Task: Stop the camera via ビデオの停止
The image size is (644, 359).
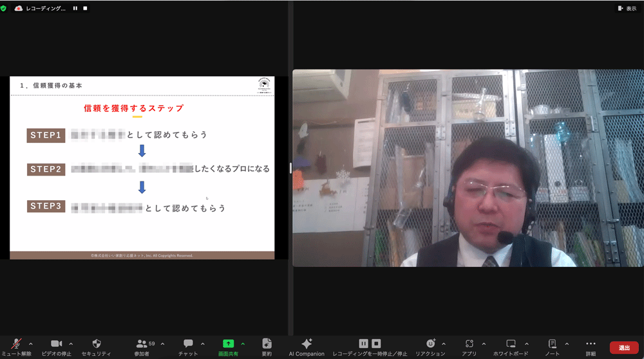Action: [x=56, y=344]
